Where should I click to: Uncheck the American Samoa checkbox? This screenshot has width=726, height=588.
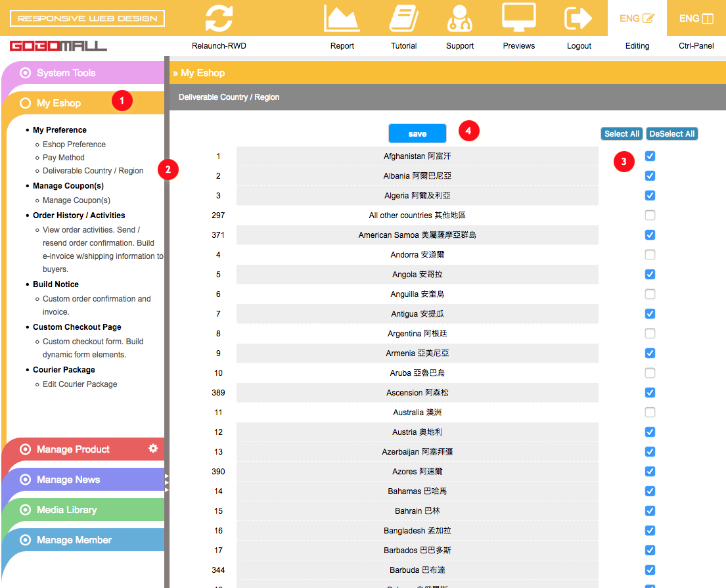[650, 235]
